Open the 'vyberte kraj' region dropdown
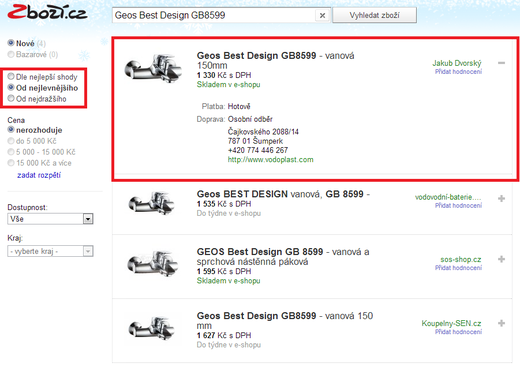Screen dimensions: 520x367 [x=50, y=251]
